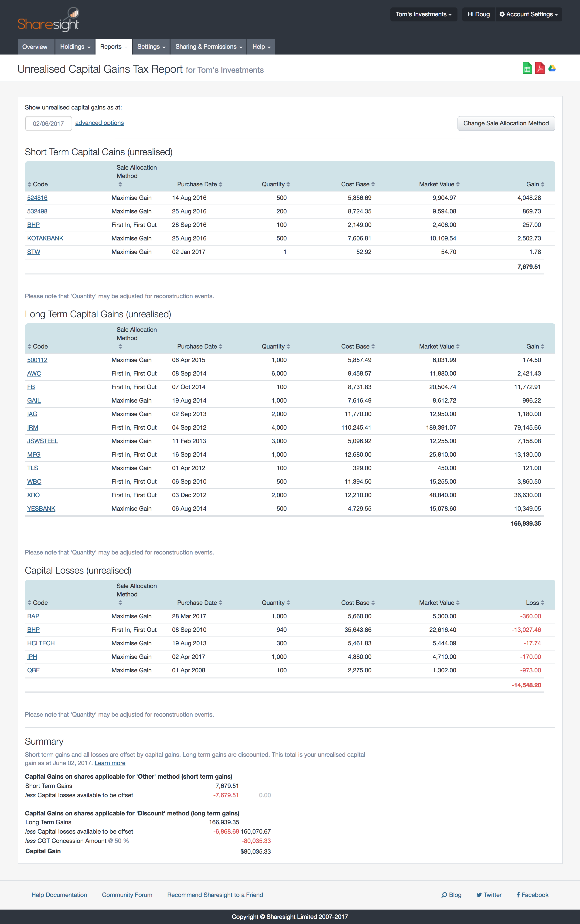Export report to spreadsheet icon
This screenshot has width=580, height=924.
527,68
